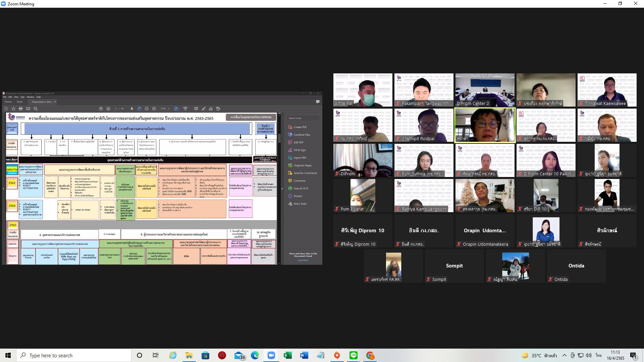Open the Help menu in Acrobat
This screenshot has width=644, height=362.
(x=39, y=97)
